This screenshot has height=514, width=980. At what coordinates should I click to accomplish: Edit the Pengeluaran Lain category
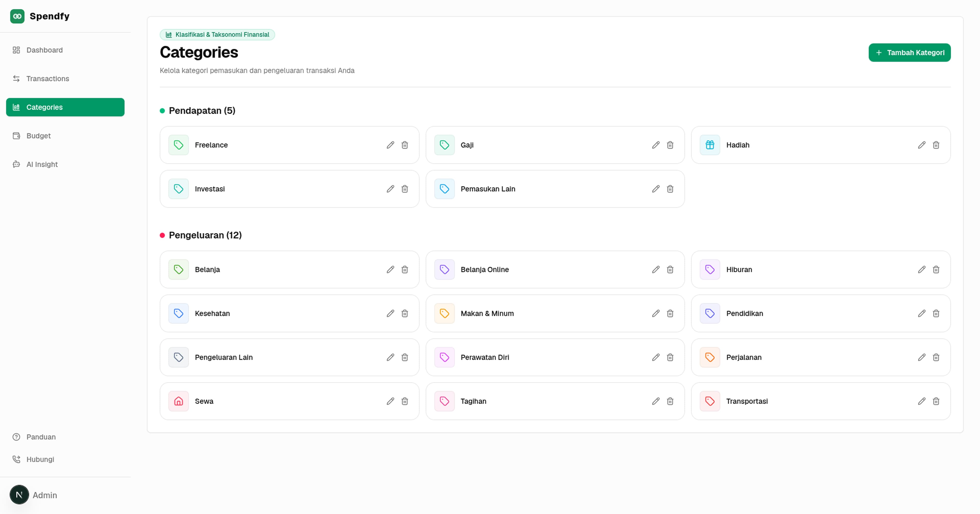click(x=390, y=357)
